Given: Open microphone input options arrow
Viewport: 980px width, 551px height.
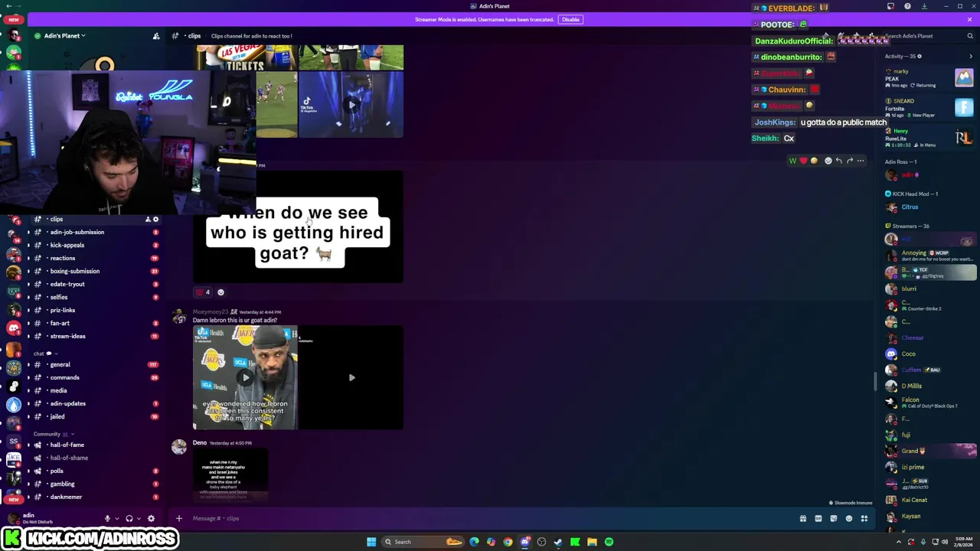Looking at the screenshot, I should 116,519.
